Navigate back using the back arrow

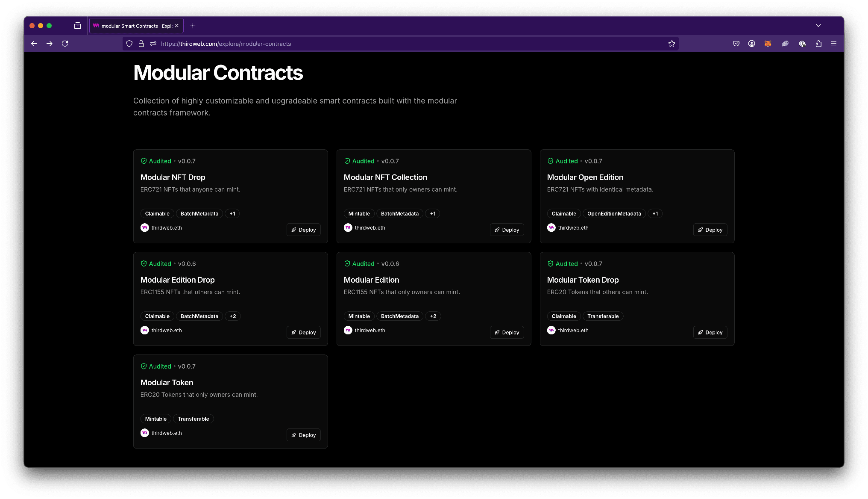point(34,43)
